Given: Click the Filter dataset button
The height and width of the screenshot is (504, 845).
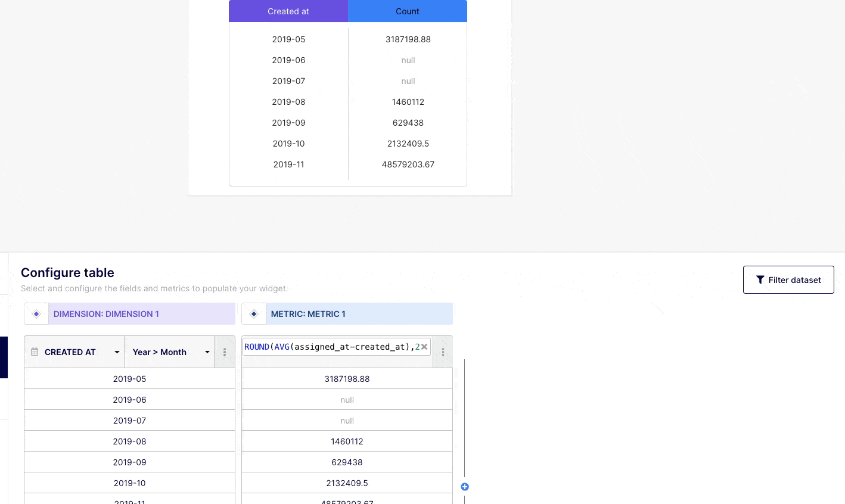Looking at the screenshot, I should tap(788, 280).
